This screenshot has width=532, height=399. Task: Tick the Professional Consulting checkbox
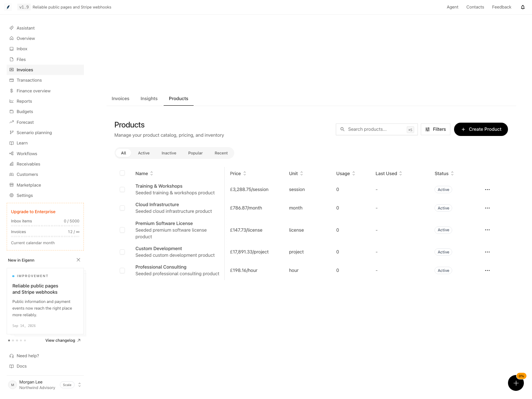point(122,270)
